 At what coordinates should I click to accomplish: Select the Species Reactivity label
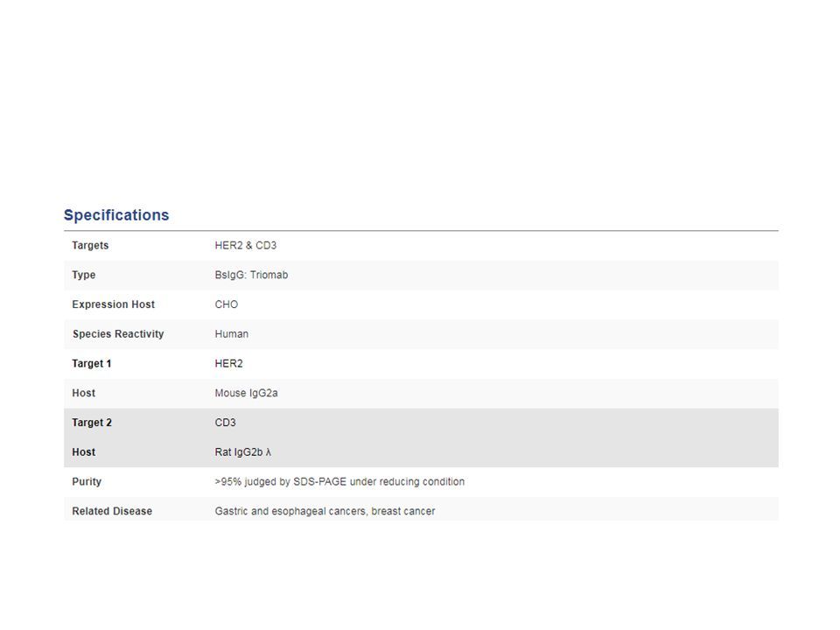pos(118,333)
